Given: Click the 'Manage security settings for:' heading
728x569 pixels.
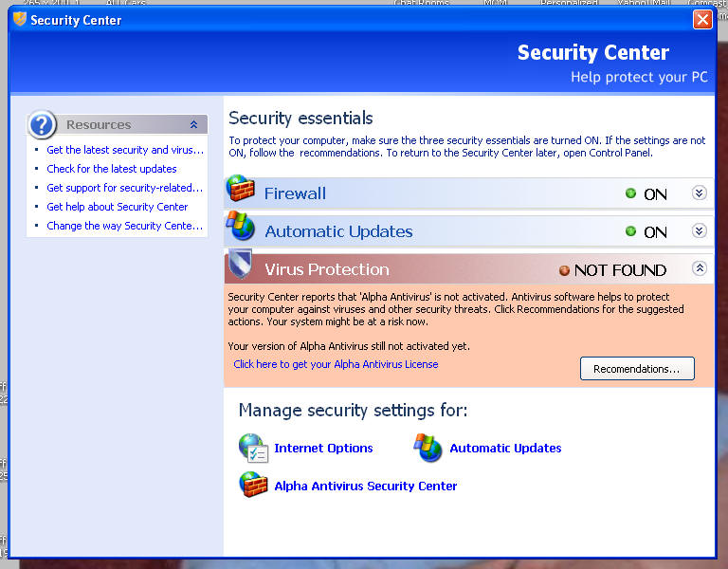Looking at the screenshot, I should pyautogui.click(x=353, y=411).
